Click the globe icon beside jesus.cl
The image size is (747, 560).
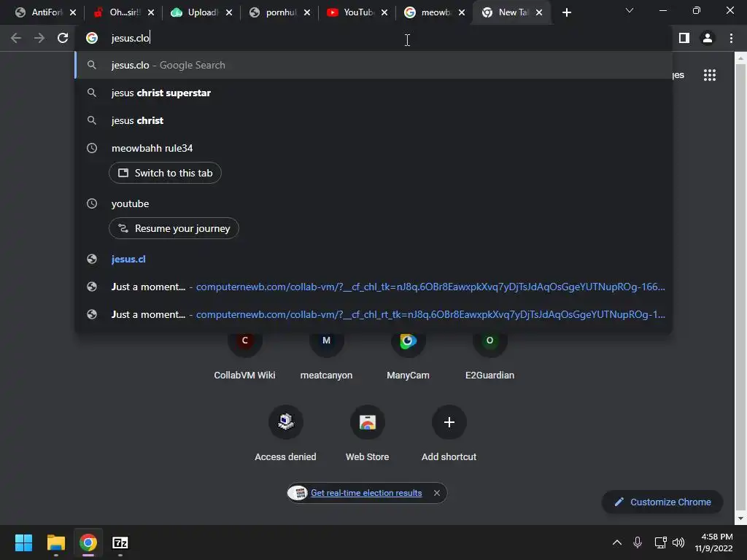92,259
